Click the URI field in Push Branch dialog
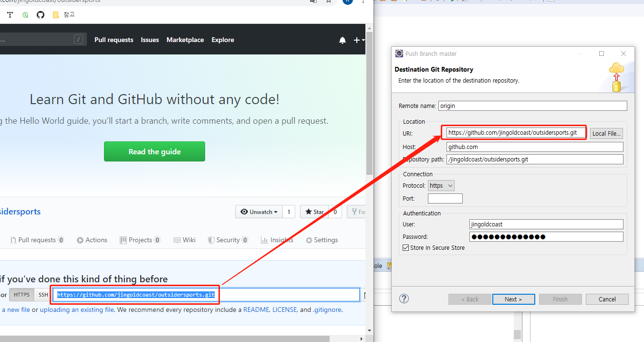This screenshot has width=644, height=342. pos(516,133)
